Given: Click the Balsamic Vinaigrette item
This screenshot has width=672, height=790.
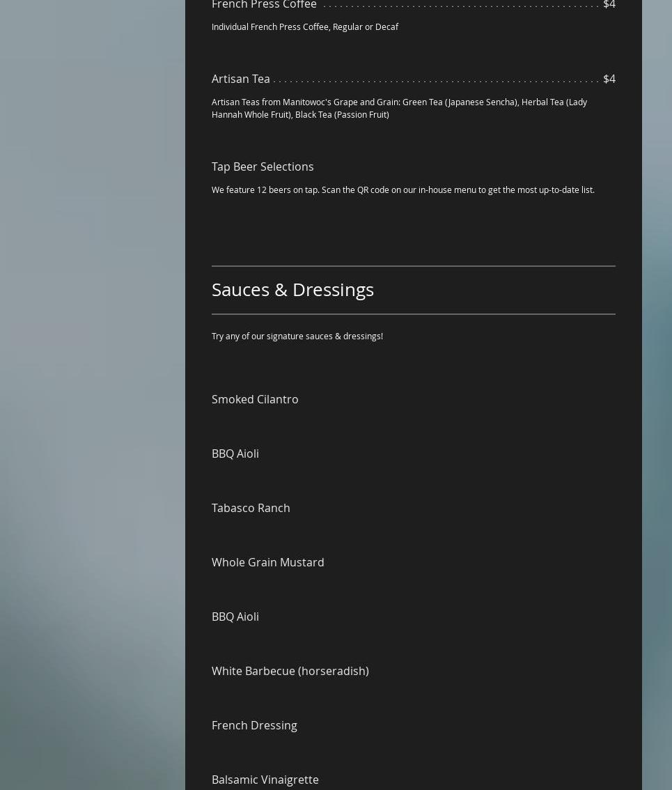Looking at the screenshot, I should click(265, 780).
